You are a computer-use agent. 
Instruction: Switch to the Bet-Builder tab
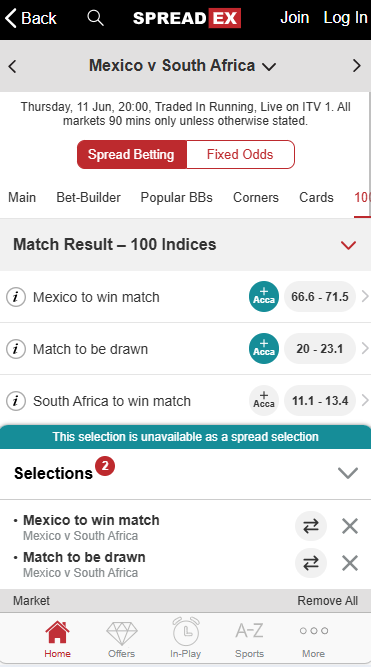click(x=88, y=197)
